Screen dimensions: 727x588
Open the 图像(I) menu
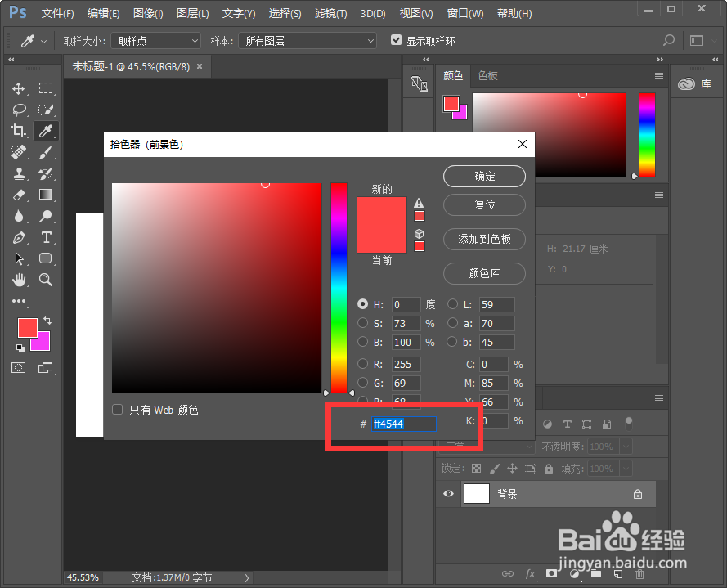click(x=148, y=13)
